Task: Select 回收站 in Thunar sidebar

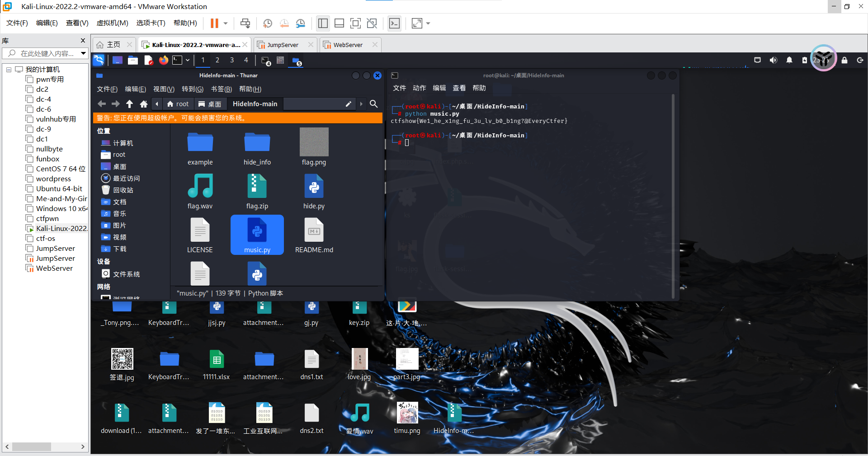Action: (118, 190)
